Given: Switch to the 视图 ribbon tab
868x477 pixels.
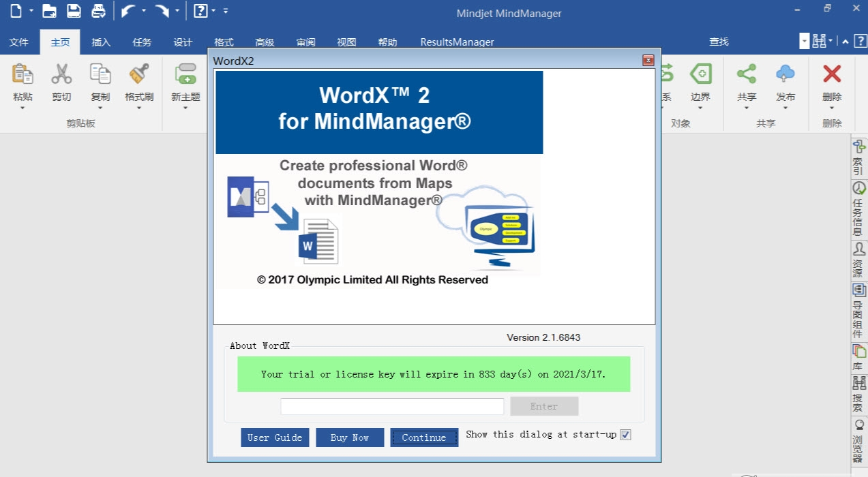Looking at the screenshot, I should click(346, 42).
